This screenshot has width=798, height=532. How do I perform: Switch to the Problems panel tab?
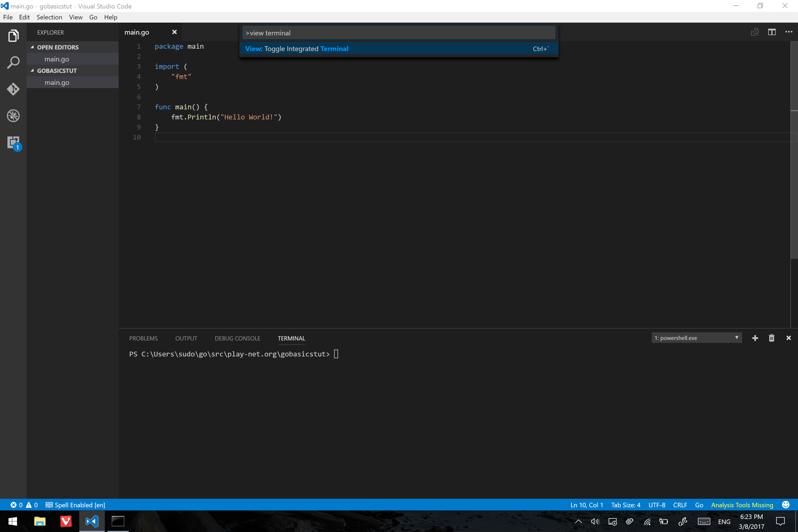pos(144,338)
